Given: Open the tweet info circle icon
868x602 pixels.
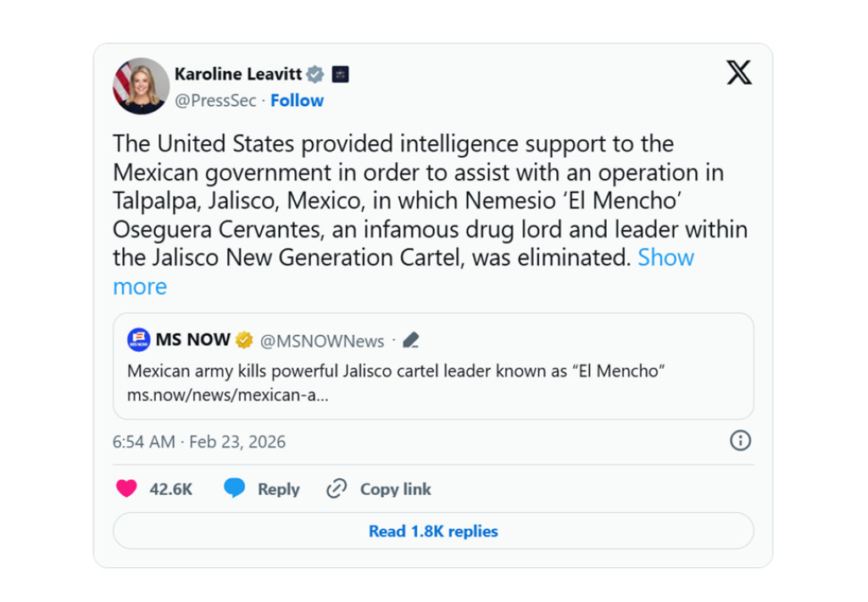Looking at the screenshot, I should 740,440.
